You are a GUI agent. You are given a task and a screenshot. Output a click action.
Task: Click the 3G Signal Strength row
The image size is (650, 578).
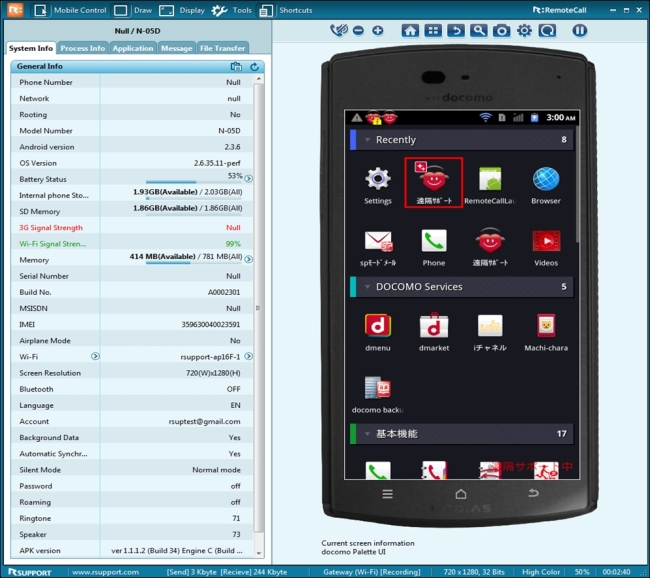click(x=132, y=227)
